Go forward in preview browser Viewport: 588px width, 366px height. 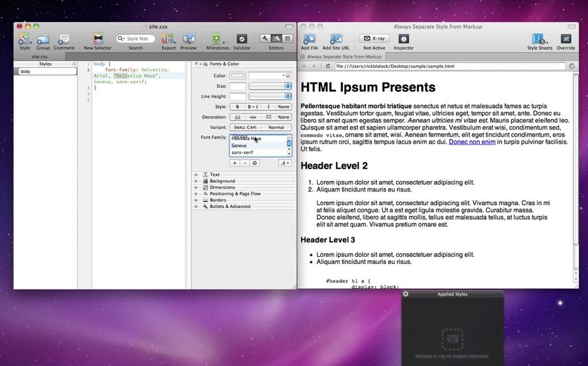pos(314,66)
